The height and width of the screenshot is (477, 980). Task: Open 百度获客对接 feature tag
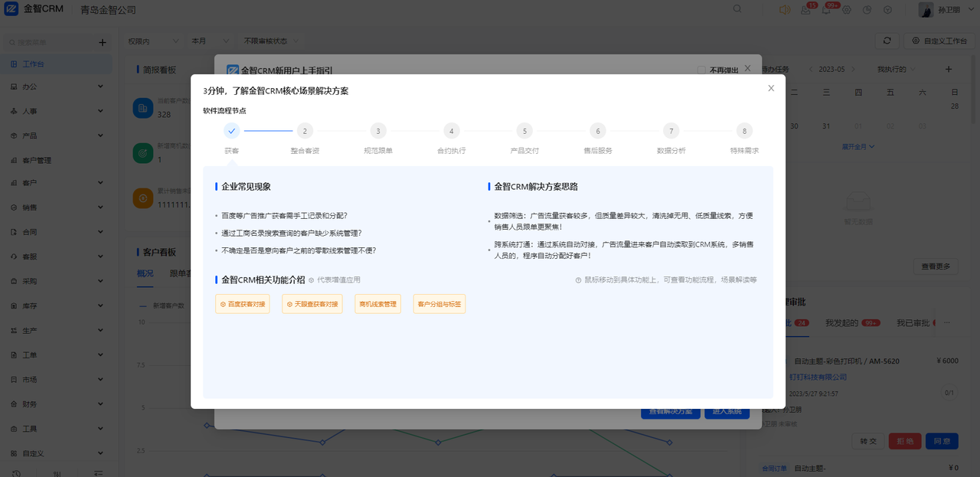click(243, 304)
